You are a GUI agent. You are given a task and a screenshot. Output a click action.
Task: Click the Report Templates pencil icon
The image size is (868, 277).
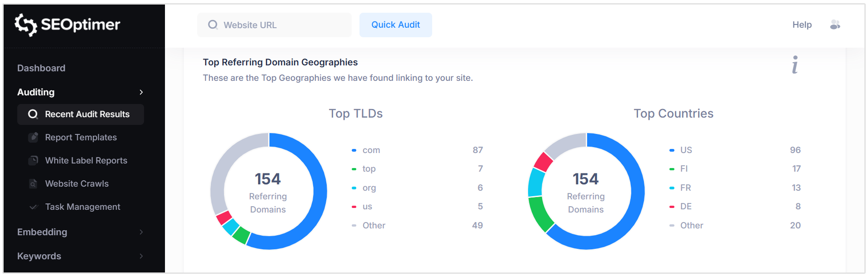pyautogui.click(x=33, y=137)
